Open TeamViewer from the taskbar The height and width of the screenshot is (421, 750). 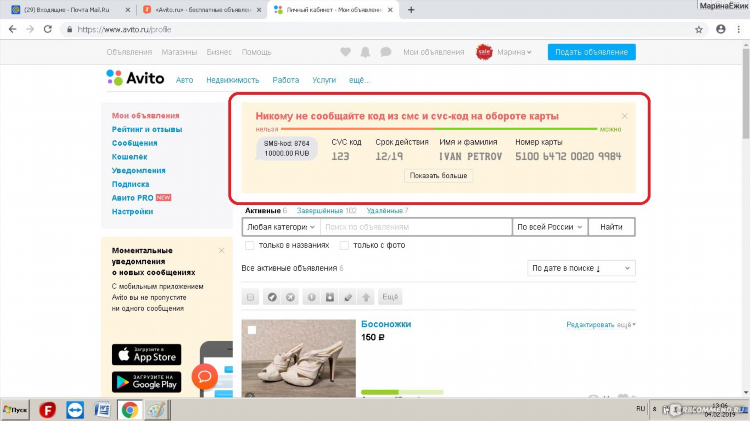click(x=75, y=410)
